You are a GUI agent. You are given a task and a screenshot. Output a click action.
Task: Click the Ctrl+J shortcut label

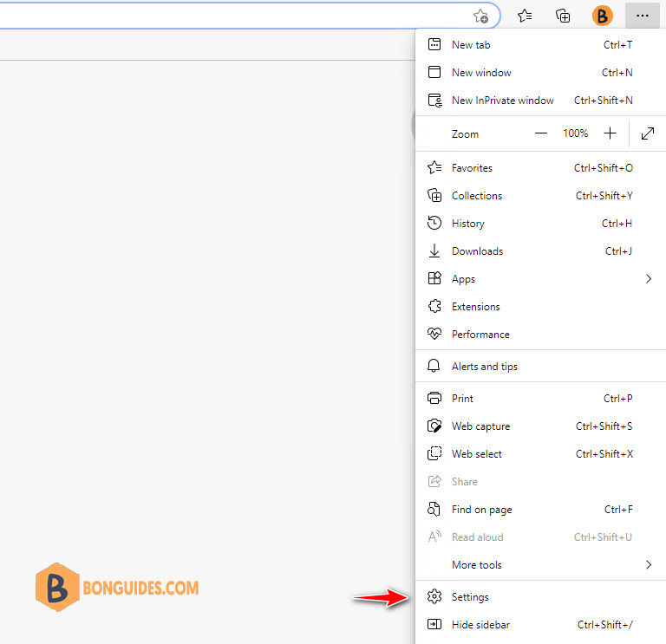tap(618, 251)
